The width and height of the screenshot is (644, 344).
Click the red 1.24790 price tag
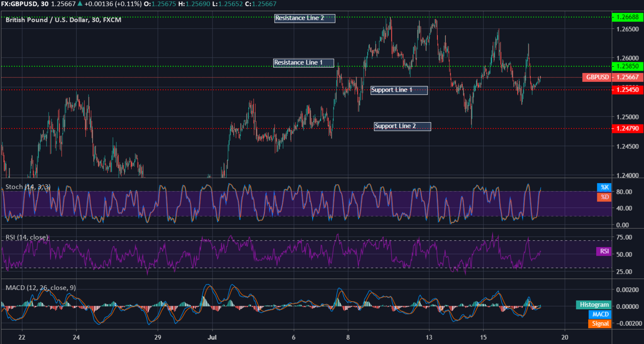pos(628,129)
